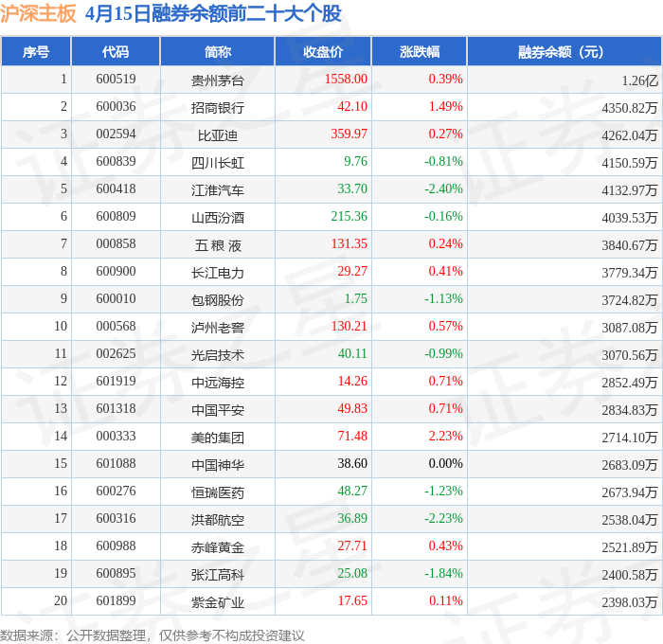Click the 2398.03万 balance value
Viewport: 663px width, 644px height.
click(x=630, y=602)
